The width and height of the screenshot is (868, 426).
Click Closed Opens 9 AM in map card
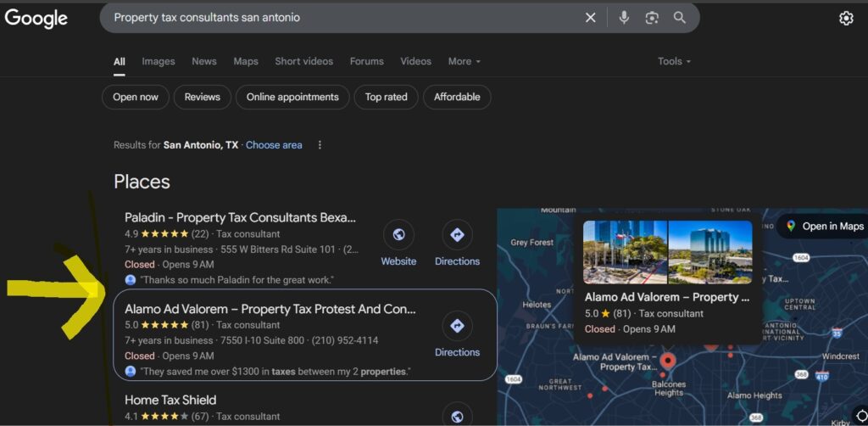click(630, 329)
